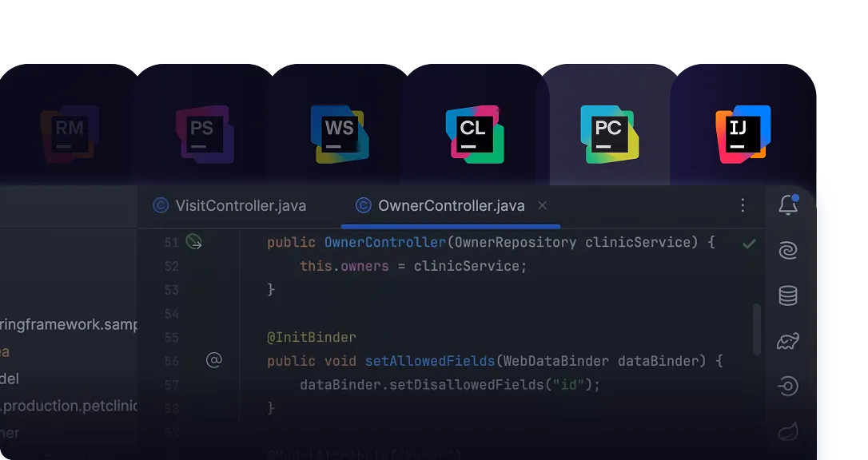Click the green inspection checkmark in editor
Screen dimensions: 868x460
(749, 244)
